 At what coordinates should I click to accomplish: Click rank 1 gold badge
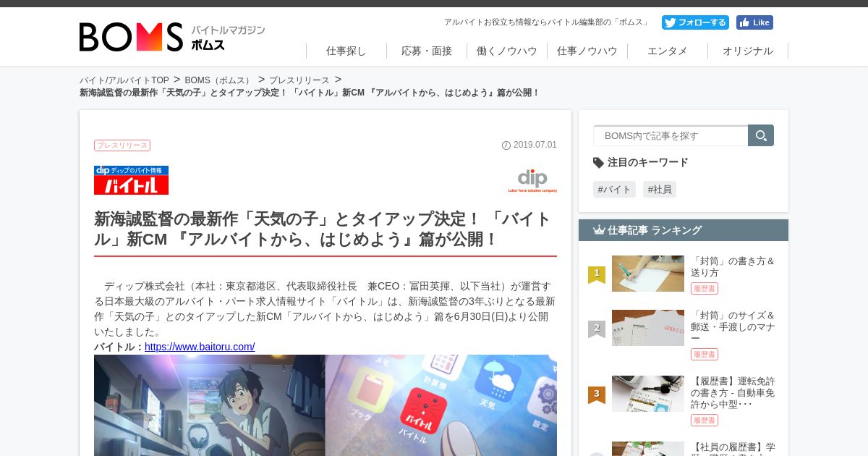pos(597,274)
